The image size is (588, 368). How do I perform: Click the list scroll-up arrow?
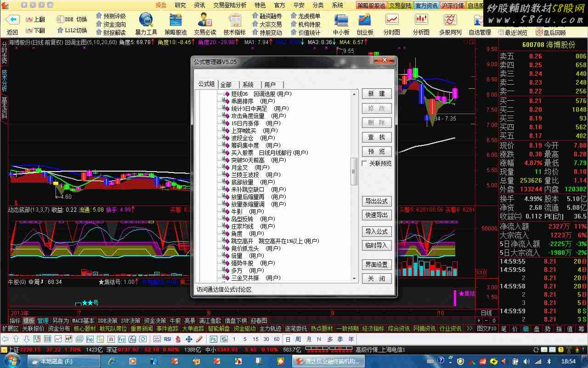pos(354,94)
